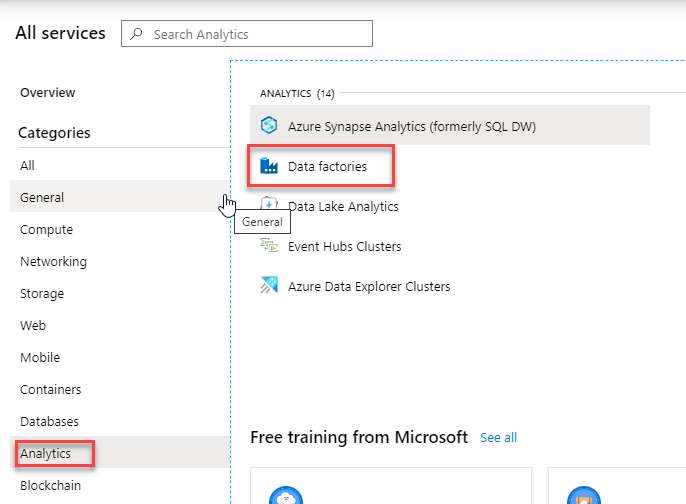Select the All category
The width and height of the screenshot is (686, 504).
point(120,165)
